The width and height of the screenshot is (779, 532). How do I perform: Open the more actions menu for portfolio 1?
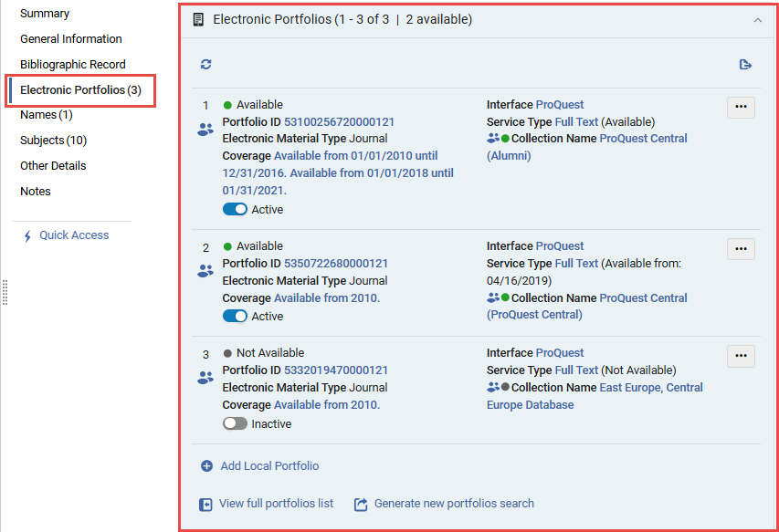point(741,107)
